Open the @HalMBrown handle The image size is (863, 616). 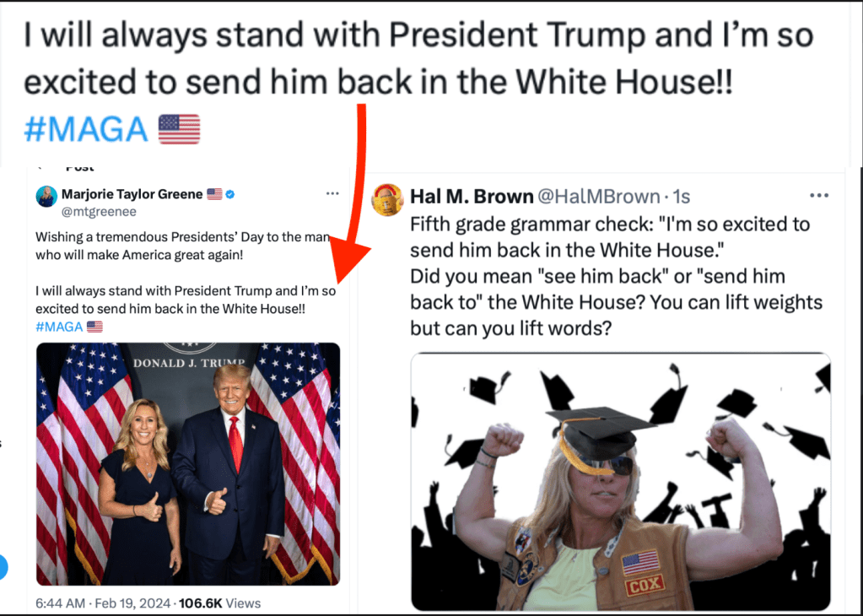599,196
